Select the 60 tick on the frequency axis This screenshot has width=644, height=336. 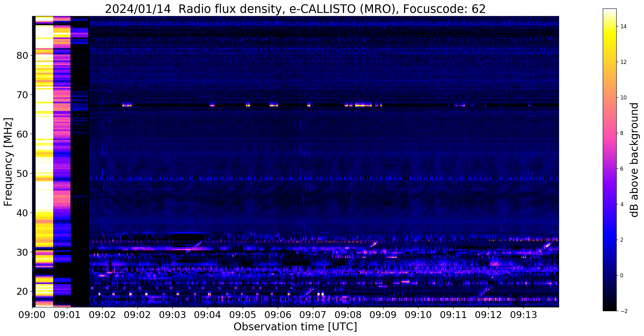[22, 134]
